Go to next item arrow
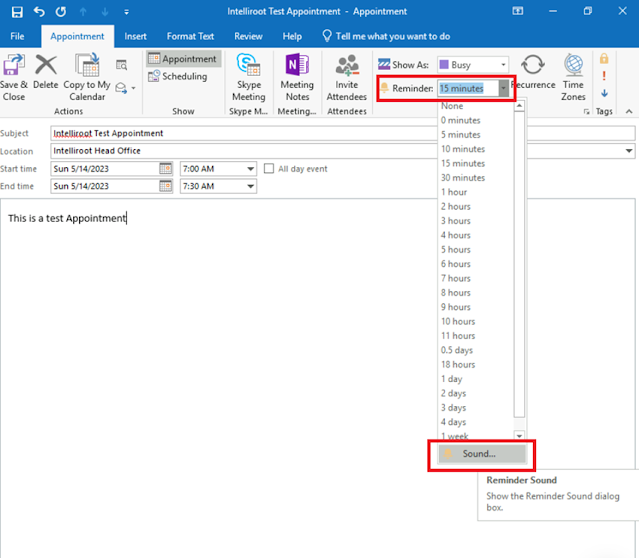 [x=105, y=12]
